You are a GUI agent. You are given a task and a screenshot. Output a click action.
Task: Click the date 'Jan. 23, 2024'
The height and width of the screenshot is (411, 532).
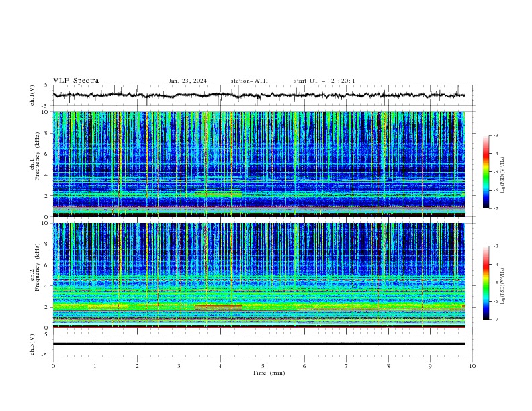187,81
